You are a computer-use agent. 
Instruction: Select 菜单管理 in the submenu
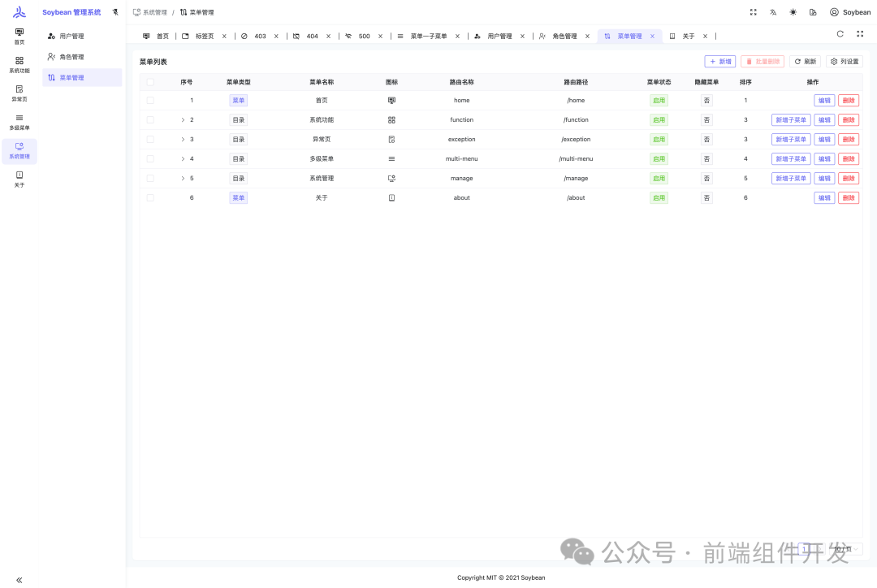pos(82,78)
